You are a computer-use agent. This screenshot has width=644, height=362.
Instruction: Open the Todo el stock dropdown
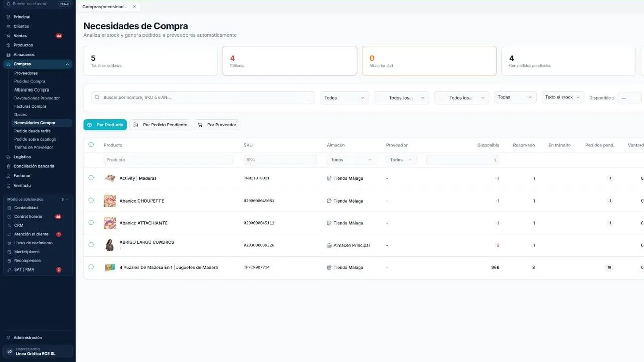[562, 97]
